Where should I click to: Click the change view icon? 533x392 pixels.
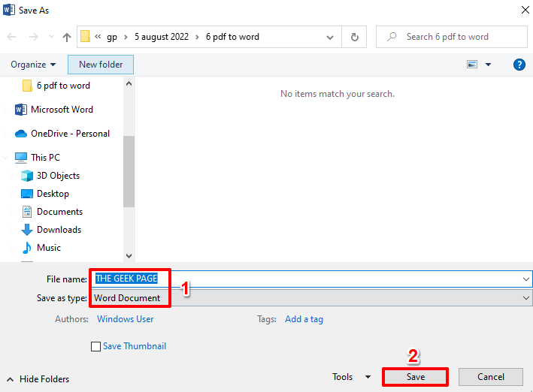point(473,65)
